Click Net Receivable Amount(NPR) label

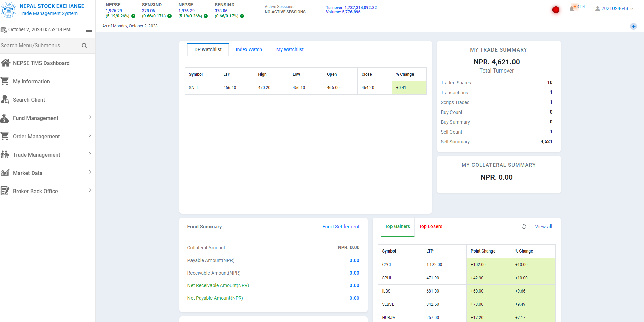(x=218, y=285)
